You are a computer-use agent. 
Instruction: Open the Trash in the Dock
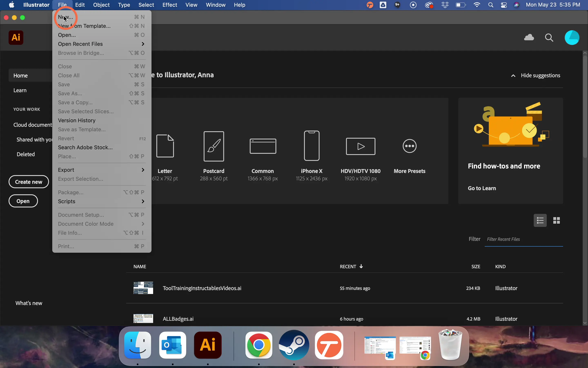[450, 344]
